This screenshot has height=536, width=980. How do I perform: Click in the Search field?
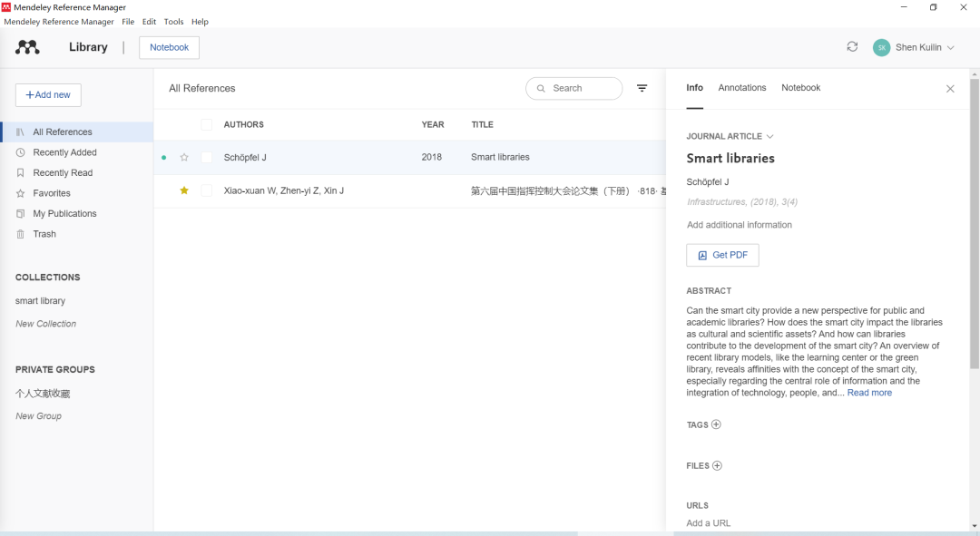pos(573,89)
